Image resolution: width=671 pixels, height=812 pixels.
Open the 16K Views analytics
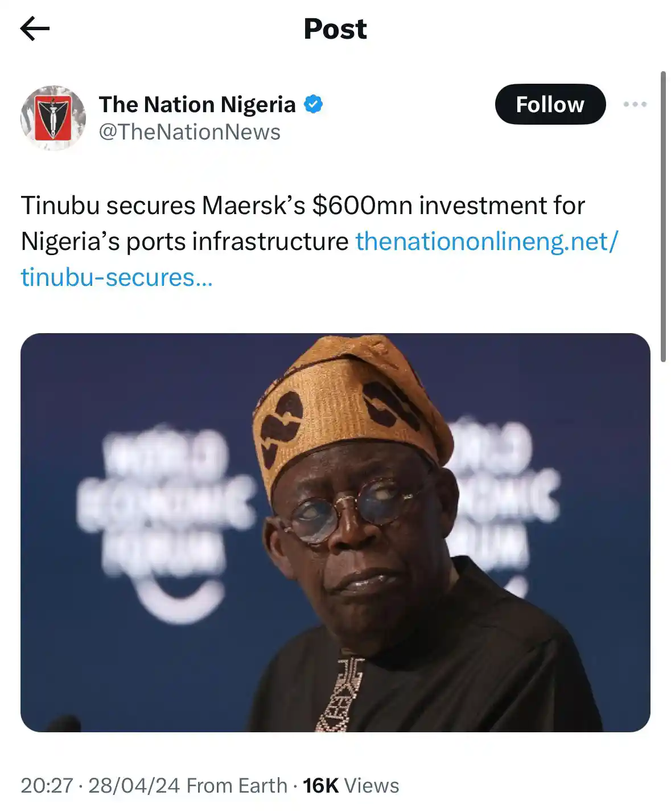click(351, 786)
